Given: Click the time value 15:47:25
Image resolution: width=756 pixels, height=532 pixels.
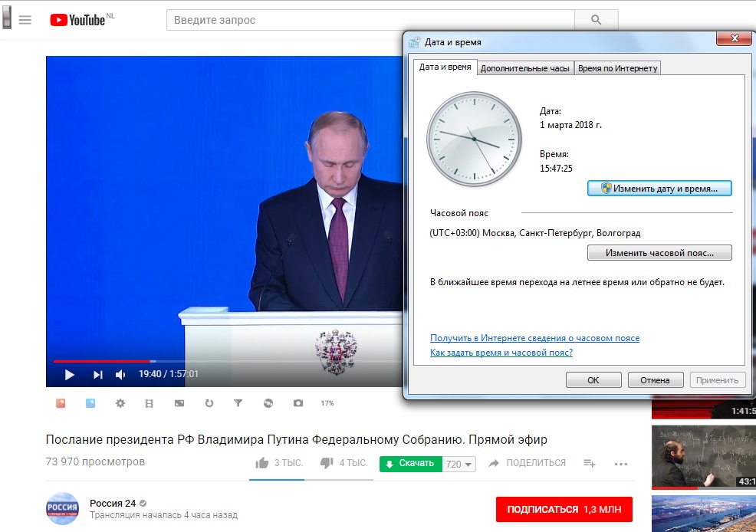Looking at the screenshot, I should coord(556,168).
